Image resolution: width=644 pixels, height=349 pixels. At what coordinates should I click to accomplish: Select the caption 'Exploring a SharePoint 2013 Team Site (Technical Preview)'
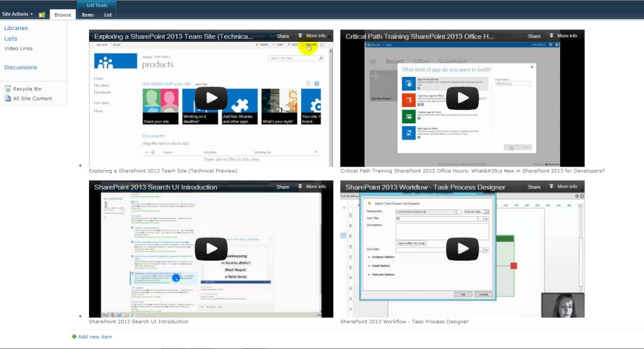163,171
